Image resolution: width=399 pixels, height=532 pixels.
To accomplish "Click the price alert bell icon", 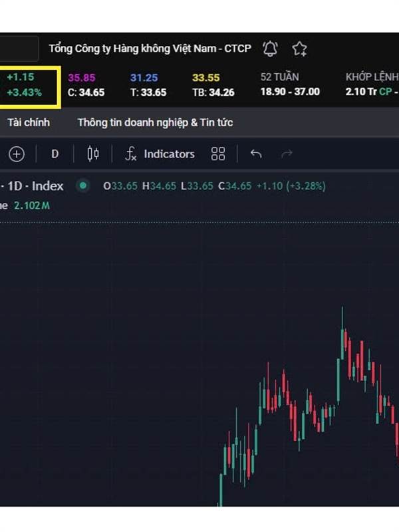I will pos(270,49).
